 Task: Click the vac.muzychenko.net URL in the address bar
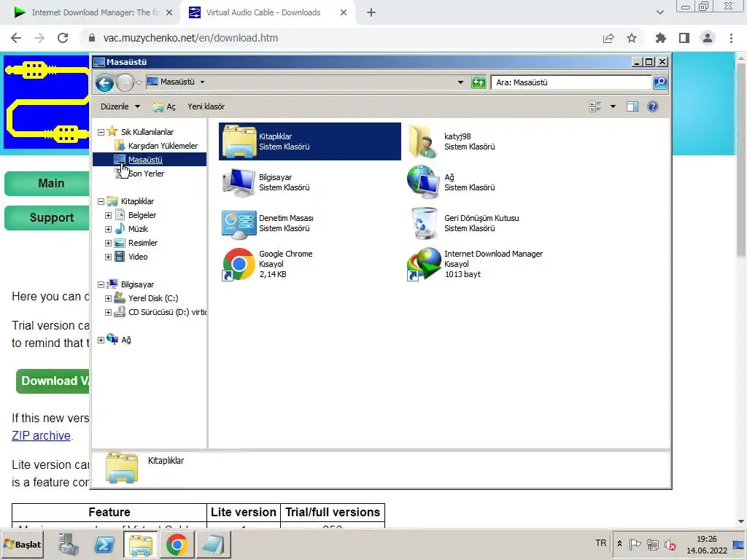(190, 38)
